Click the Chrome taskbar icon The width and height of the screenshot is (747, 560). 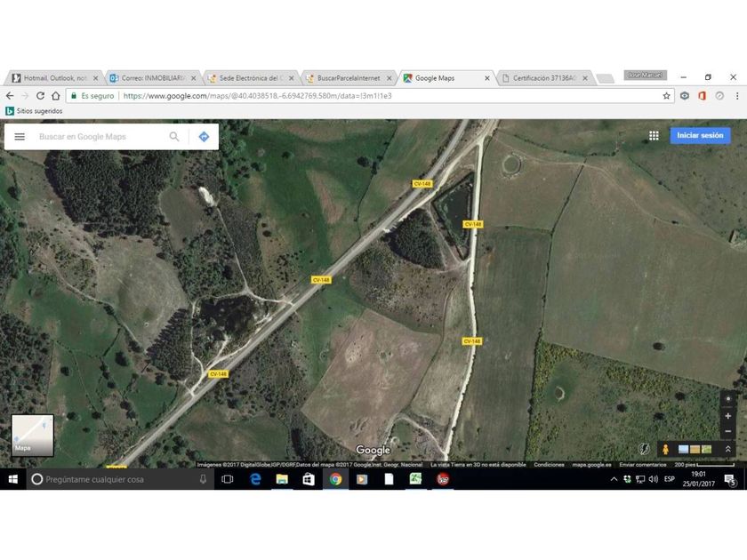pyautogui.click(x=335, y=479)
